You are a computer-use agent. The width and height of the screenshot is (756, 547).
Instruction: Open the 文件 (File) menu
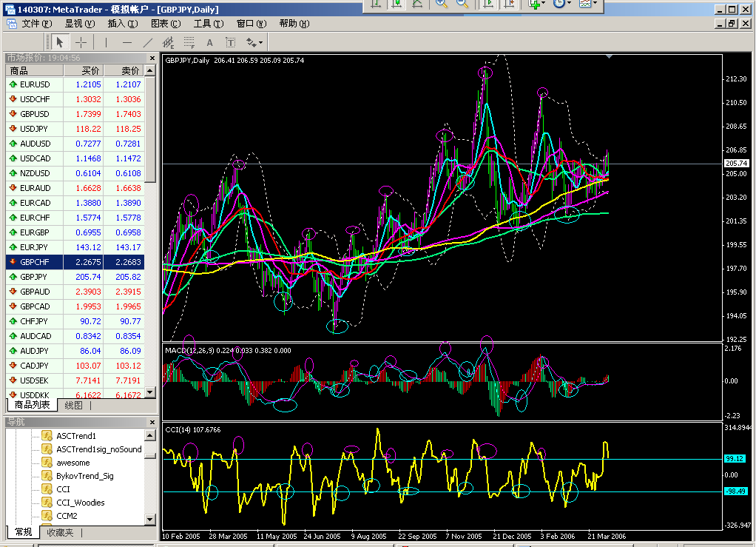(36, 24)
